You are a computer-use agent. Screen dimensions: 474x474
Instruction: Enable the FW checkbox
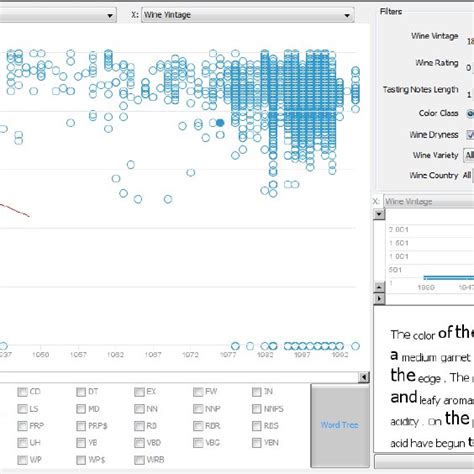click(x=198, y=392)
